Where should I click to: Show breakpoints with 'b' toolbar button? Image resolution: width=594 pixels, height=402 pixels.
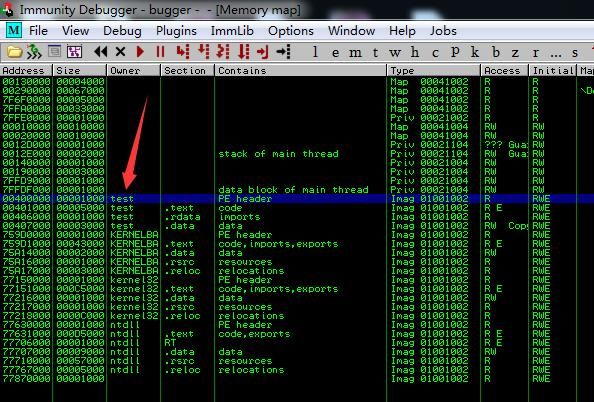pos(496,52)
